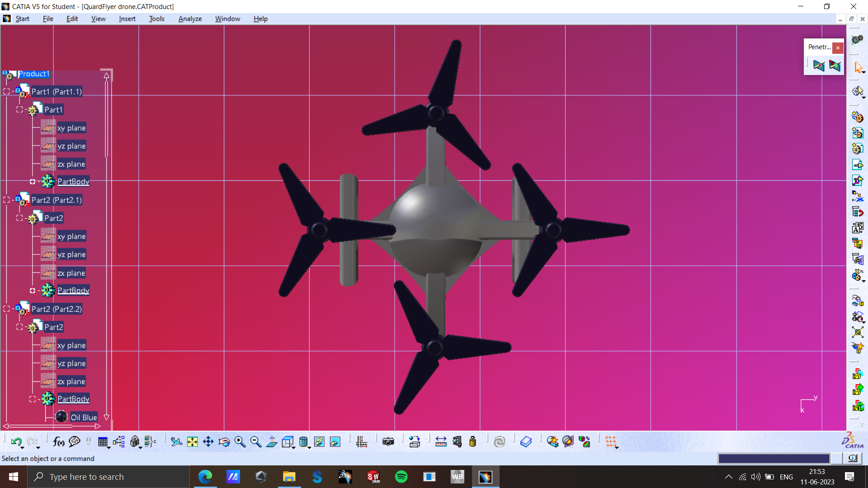Click the Zoom In magnifier
868x488 pixels.
[x=240, y=441]
